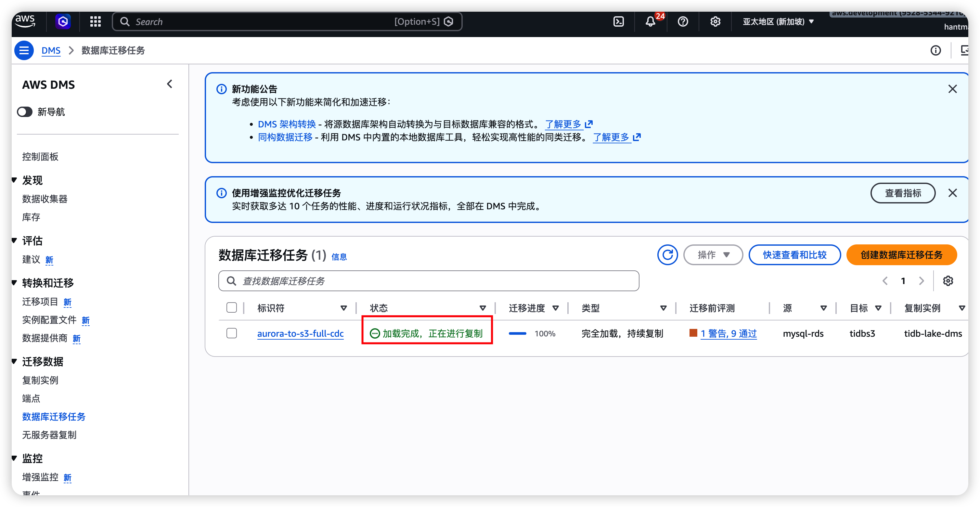Click the 查找数据库迁移任务 search field
The image size is (980, 507).
click(x=428, y=281)
